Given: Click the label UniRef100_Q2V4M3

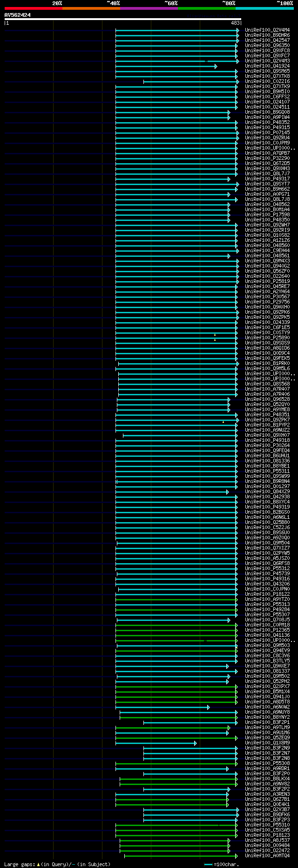Looking at the screenshot, I should coord(267,61).
